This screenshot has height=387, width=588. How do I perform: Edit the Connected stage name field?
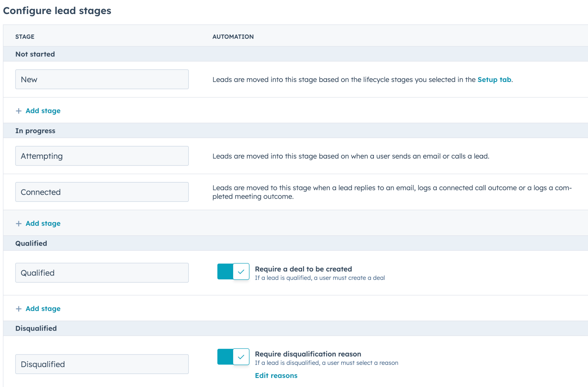102,192
